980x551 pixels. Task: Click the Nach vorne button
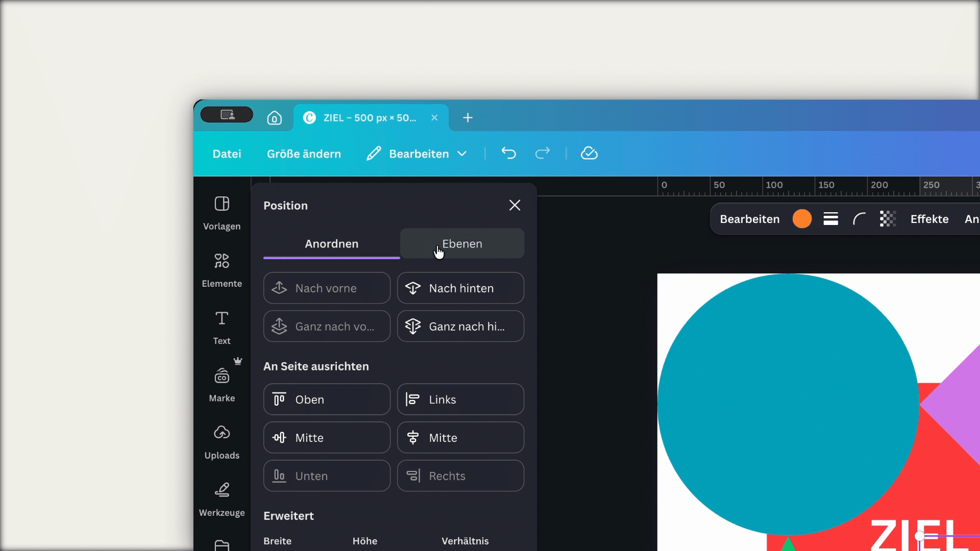(x=327, y=288)
